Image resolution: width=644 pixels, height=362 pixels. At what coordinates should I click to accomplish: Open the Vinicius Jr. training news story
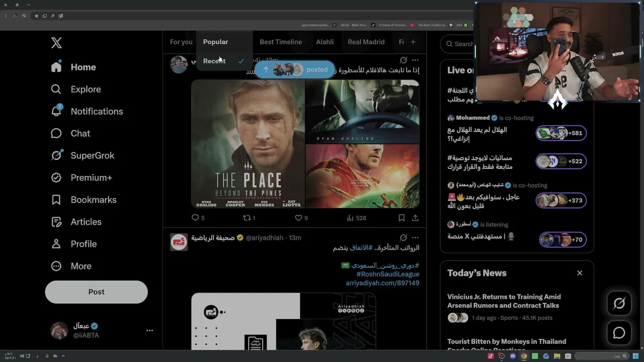point(504,301)
